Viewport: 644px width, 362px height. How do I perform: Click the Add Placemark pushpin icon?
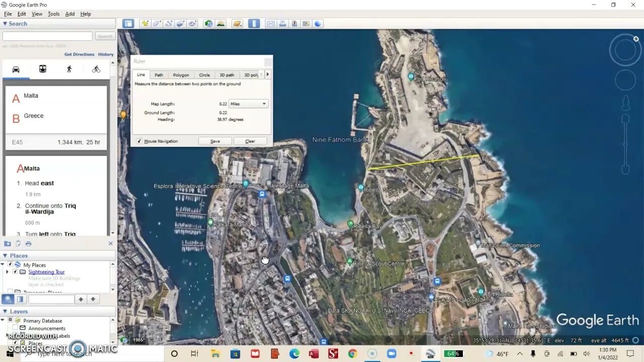pos(145,24)
